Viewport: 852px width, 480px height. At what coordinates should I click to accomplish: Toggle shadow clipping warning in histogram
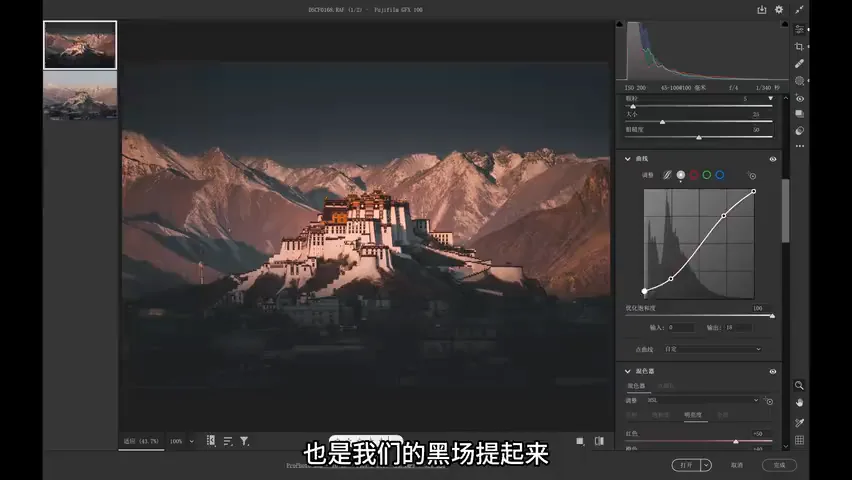(x=619, y=24)
